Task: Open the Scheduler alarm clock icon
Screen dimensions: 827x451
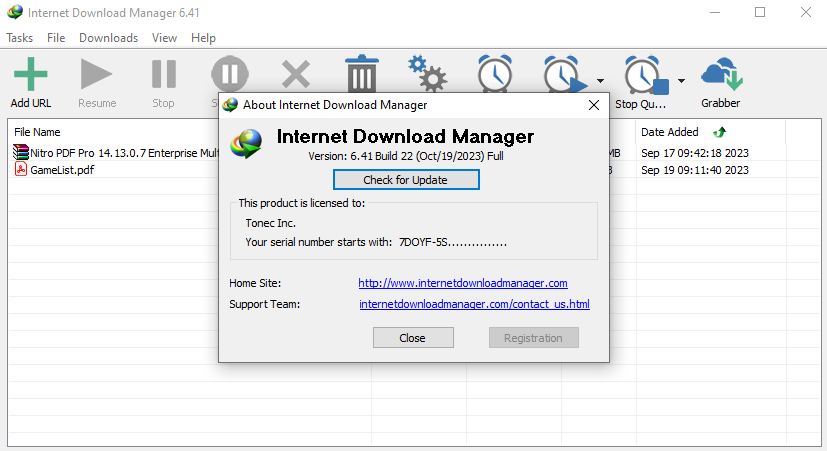Action: [495, 73]
